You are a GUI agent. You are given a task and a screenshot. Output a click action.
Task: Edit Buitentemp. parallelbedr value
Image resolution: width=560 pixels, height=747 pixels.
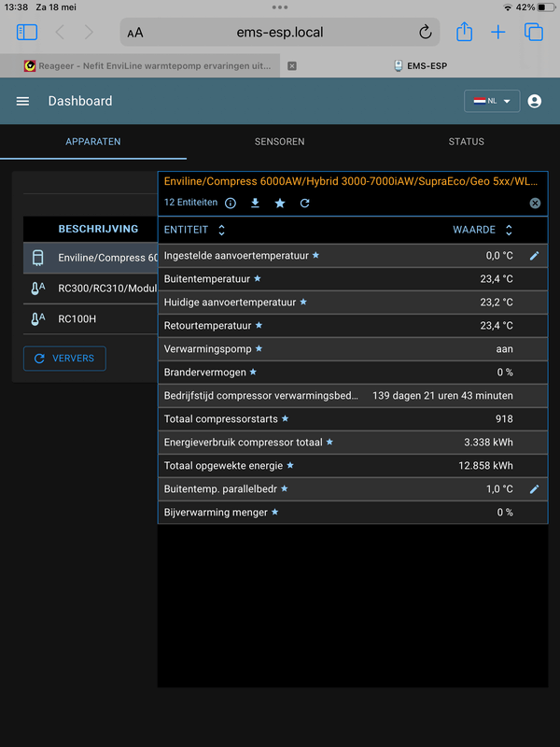tap(534, 489)
